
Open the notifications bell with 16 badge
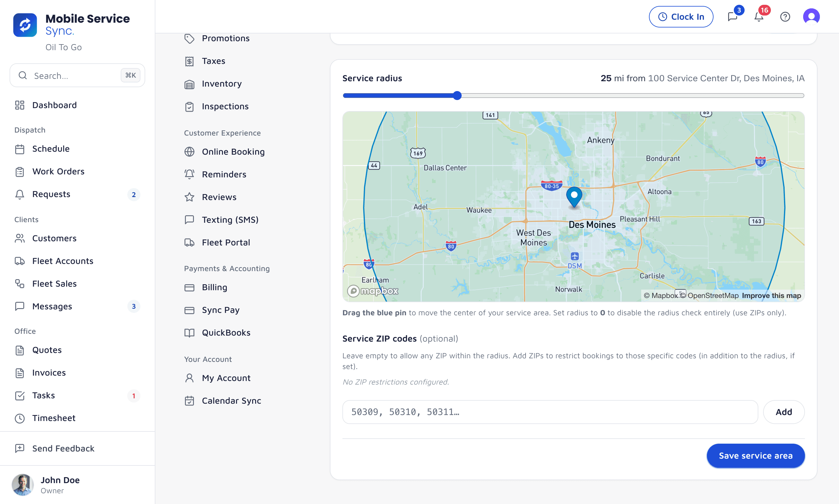(x=759, y=17)
